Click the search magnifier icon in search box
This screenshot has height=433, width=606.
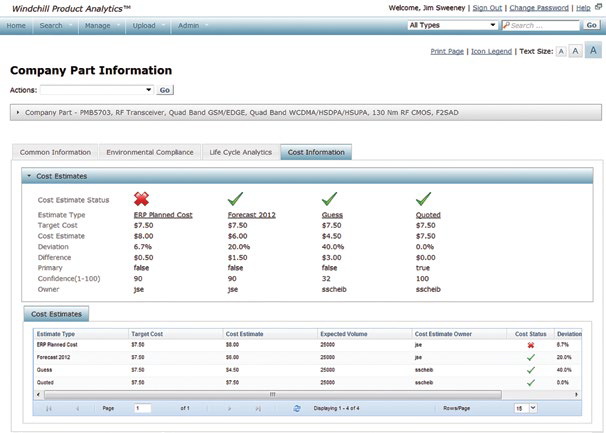506,26
